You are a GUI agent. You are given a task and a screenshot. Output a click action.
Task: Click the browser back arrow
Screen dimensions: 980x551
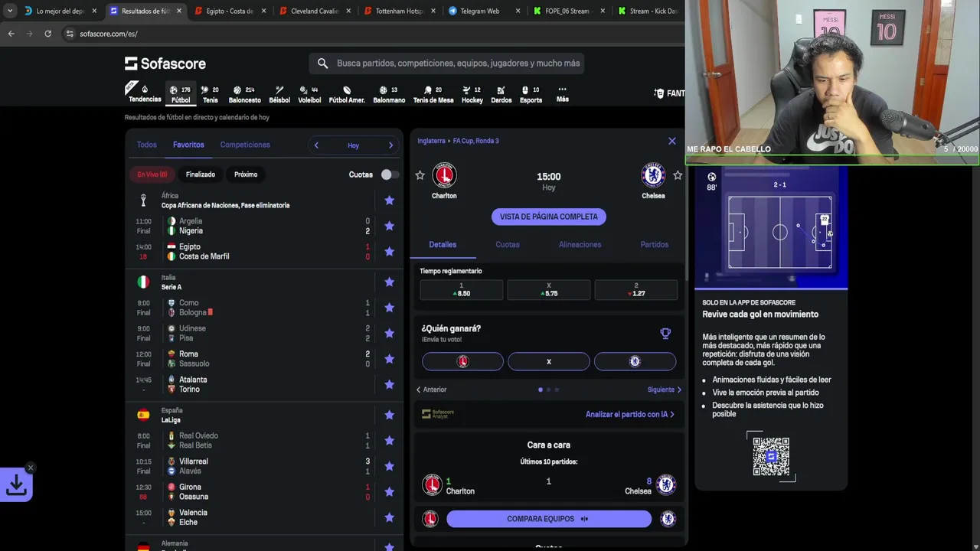pos(11,34)
